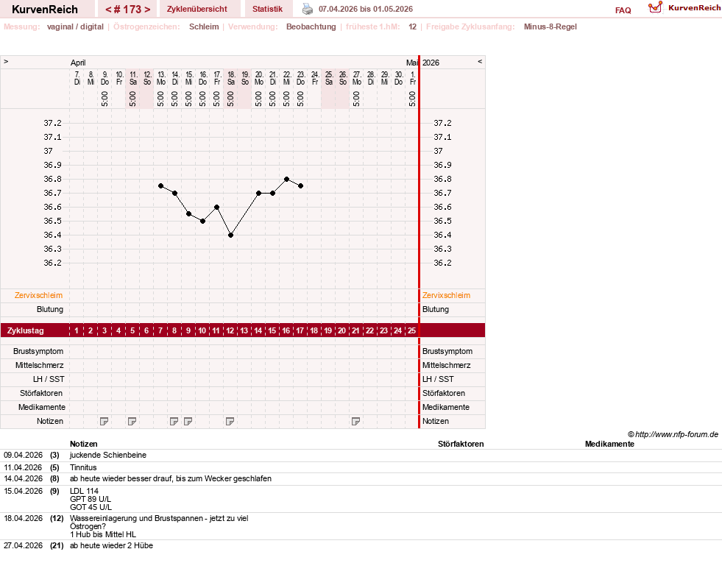This screenshot has height=588, width=722.
Task: Click the printer icon beside date range
Action: point(307,9)
